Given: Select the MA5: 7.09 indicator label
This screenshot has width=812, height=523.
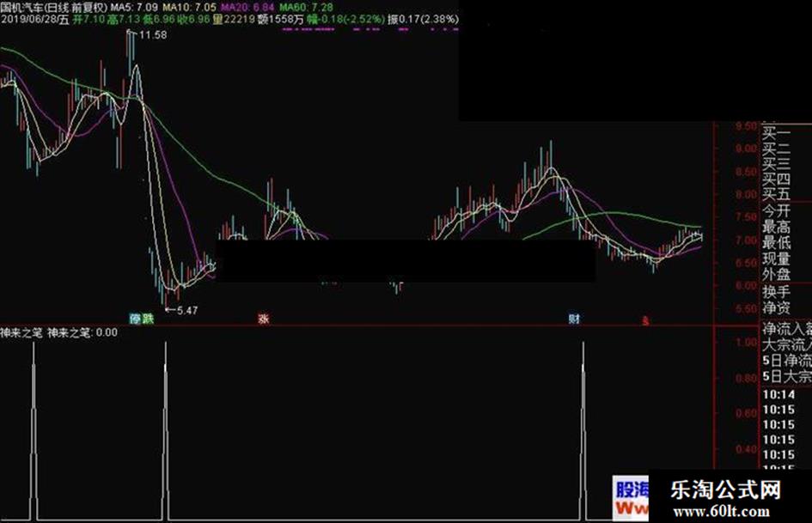Looking at the screenshot, I should click(x=134, y=7).
